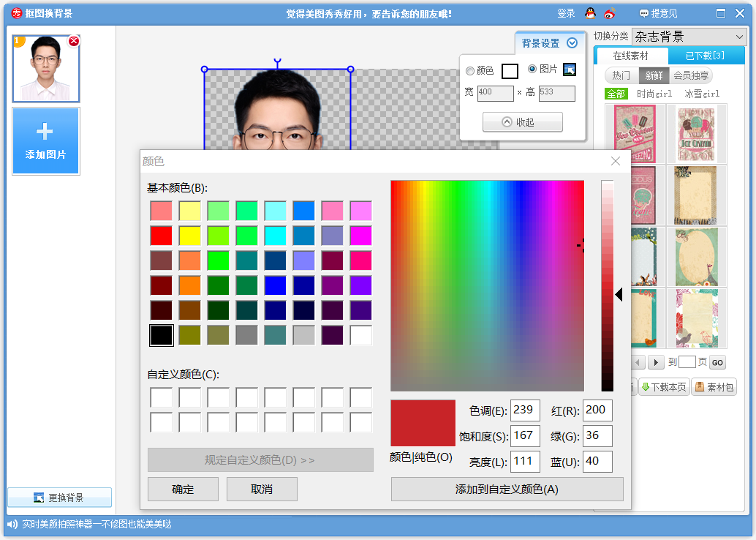Click the 添加图片 add picture button
Image resolution: width=756 pixels, height=540 pixels.
pos(46,141)
